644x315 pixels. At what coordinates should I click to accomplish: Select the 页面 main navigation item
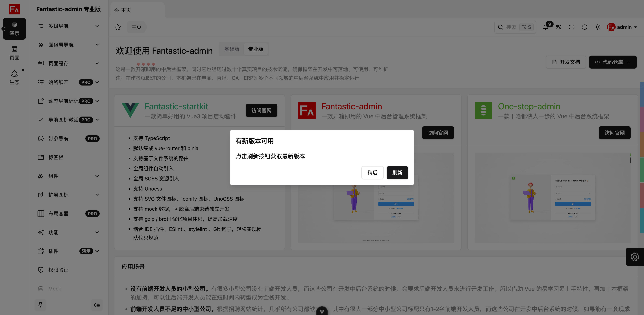coord(14,53)
